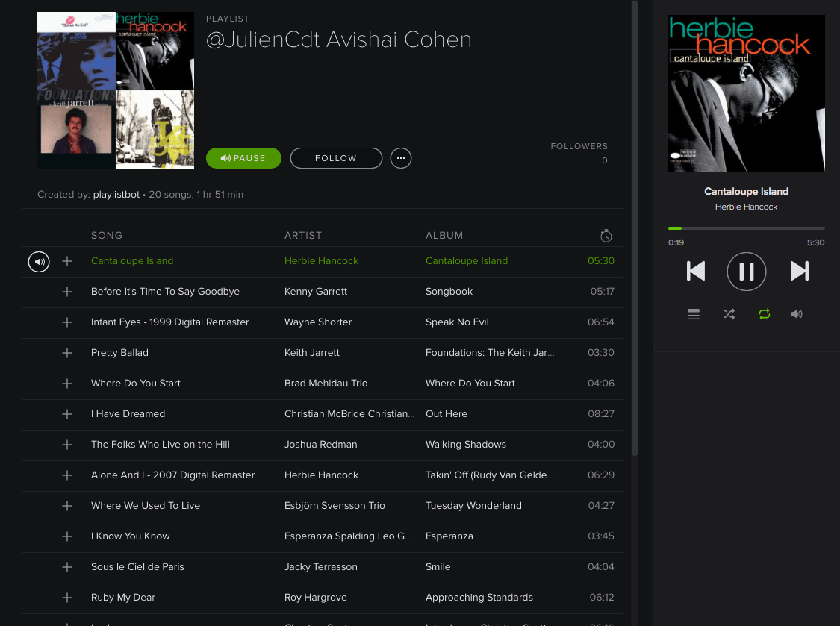Toggle the green repeat button

tap(765, 314)
